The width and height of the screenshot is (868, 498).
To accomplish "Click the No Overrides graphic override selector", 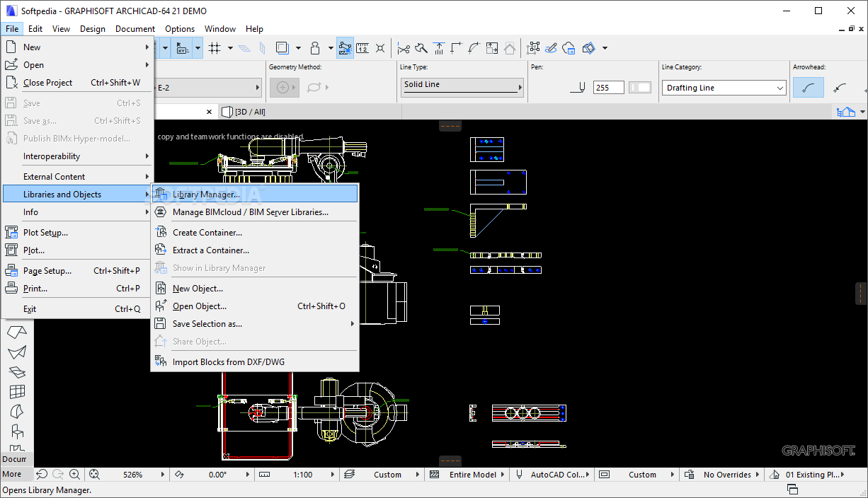I will pyautogui.click(x=724, y=475).
